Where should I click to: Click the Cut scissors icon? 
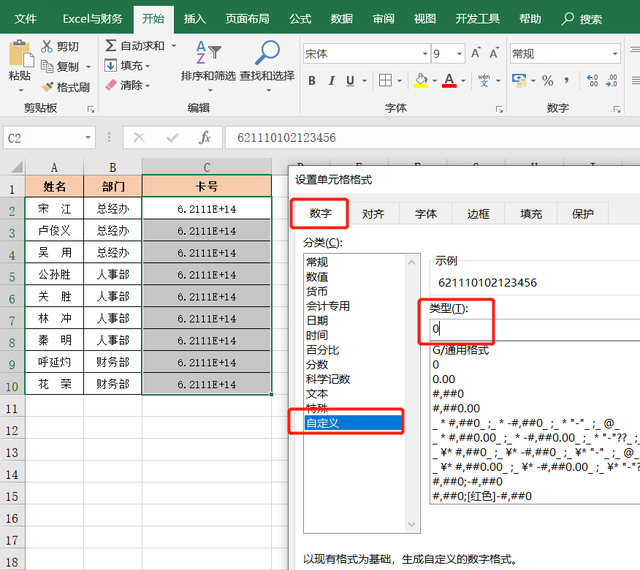point(47,46)
